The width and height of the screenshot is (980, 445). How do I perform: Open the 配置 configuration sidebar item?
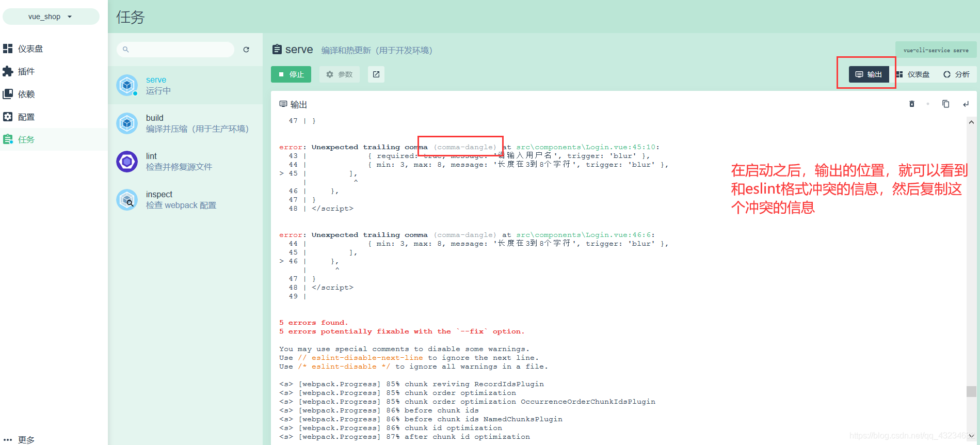click(54, 117)
